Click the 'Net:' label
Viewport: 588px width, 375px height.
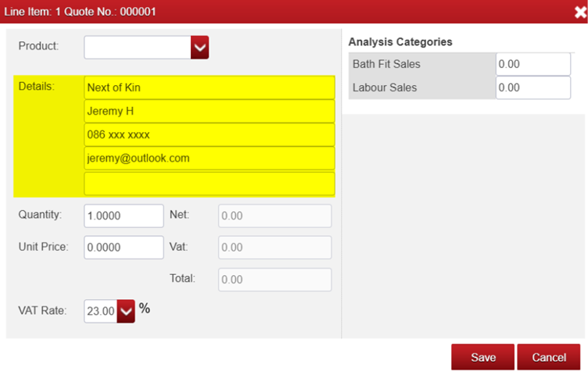pos(179,215)
